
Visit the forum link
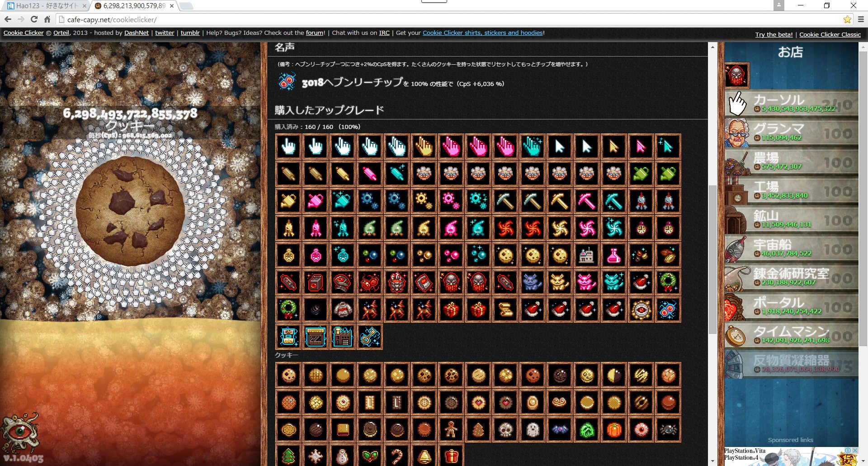pyautogui.click(x=315, y=33)
